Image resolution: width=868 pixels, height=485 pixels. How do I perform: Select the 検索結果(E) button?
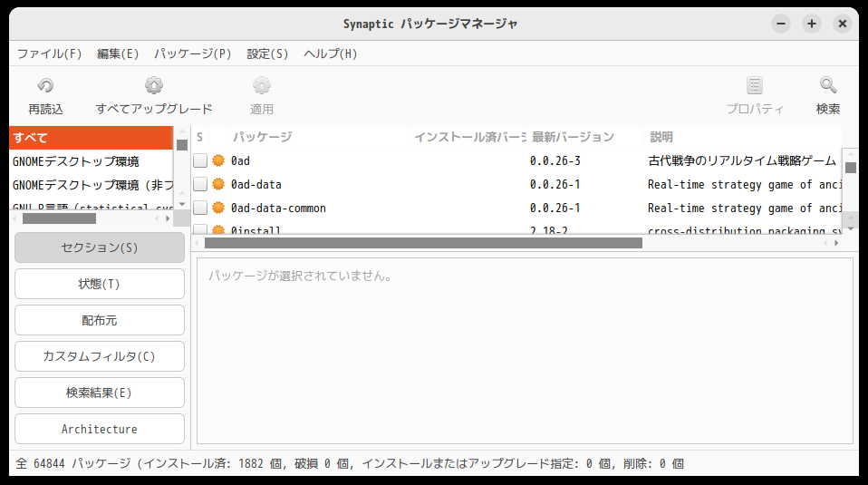point(100,393)
